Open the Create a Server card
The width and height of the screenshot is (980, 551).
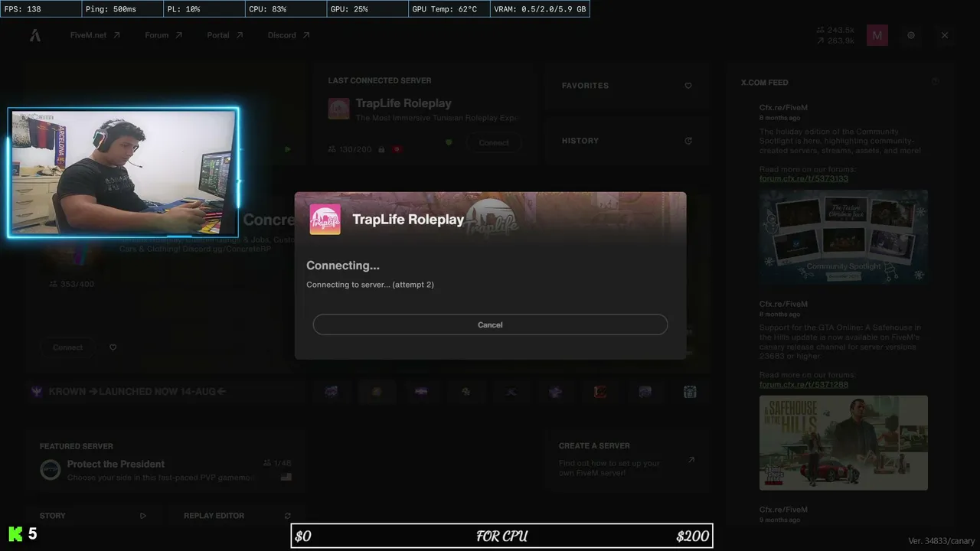[626, 459]
